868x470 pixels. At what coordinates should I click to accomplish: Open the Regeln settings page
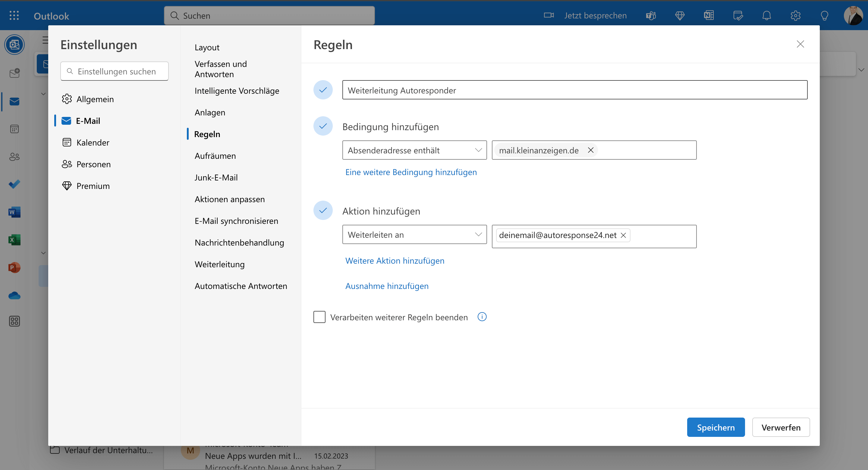(207, 134)
